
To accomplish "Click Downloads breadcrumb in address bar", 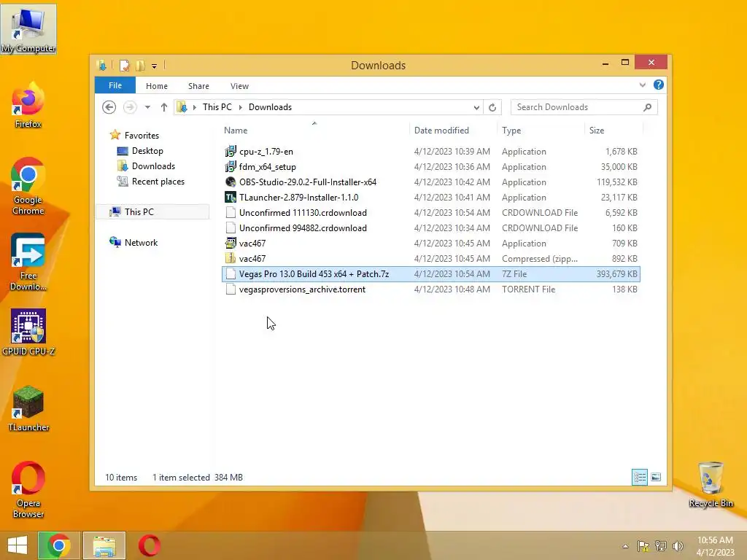I will [270, 107].
